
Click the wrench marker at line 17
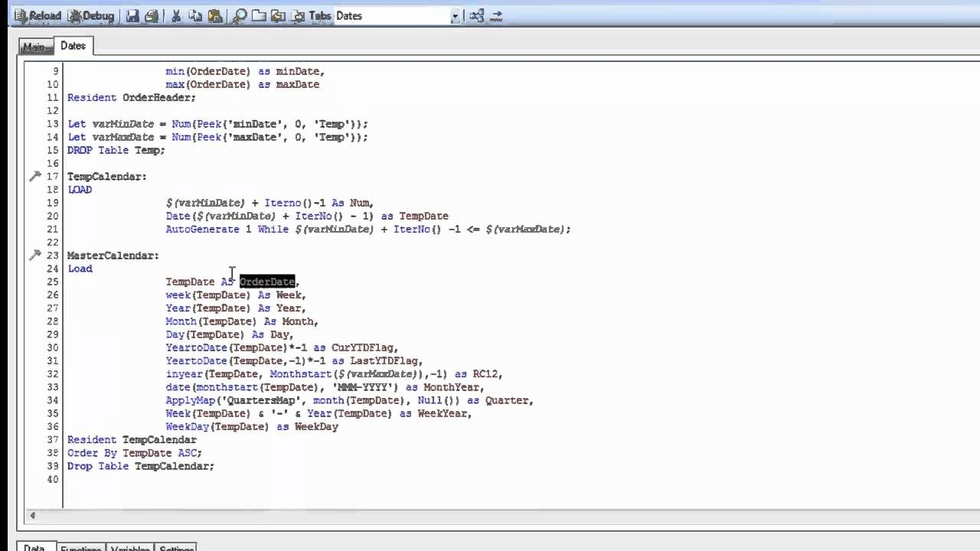click(35, 177)
